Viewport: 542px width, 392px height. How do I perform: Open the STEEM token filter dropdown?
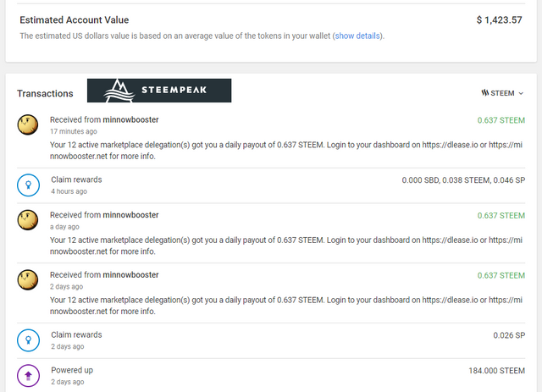(x=502, y=93)
